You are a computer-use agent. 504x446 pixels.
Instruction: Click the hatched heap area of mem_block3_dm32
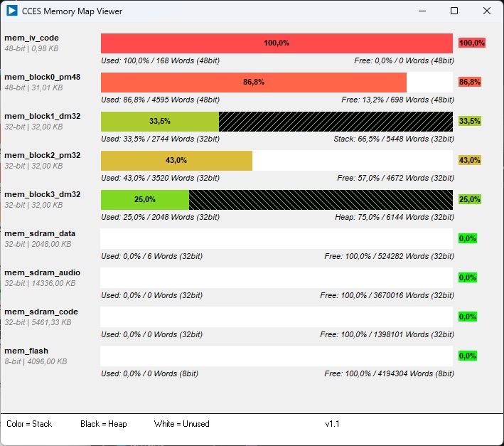point(321,200)
